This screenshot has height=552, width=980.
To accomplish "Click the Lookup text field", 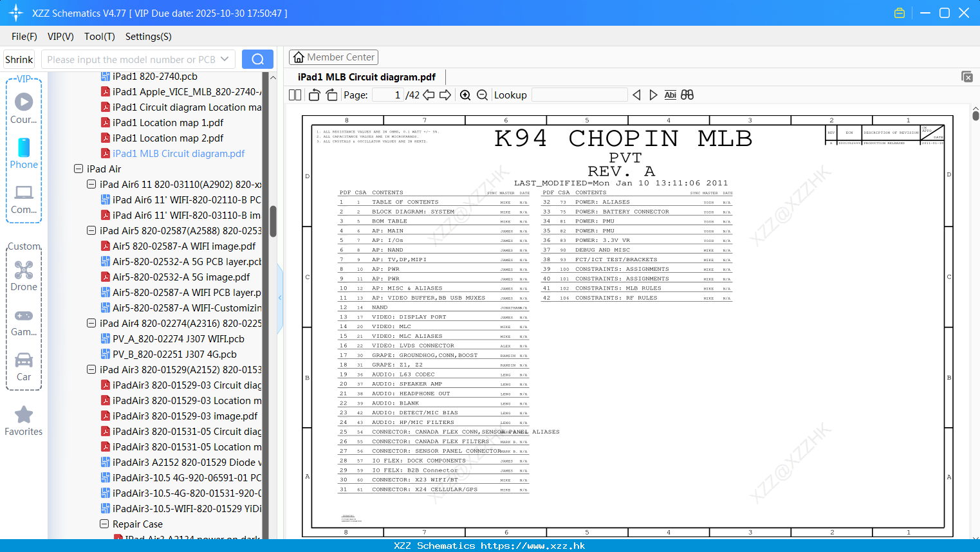I will 580,95.
